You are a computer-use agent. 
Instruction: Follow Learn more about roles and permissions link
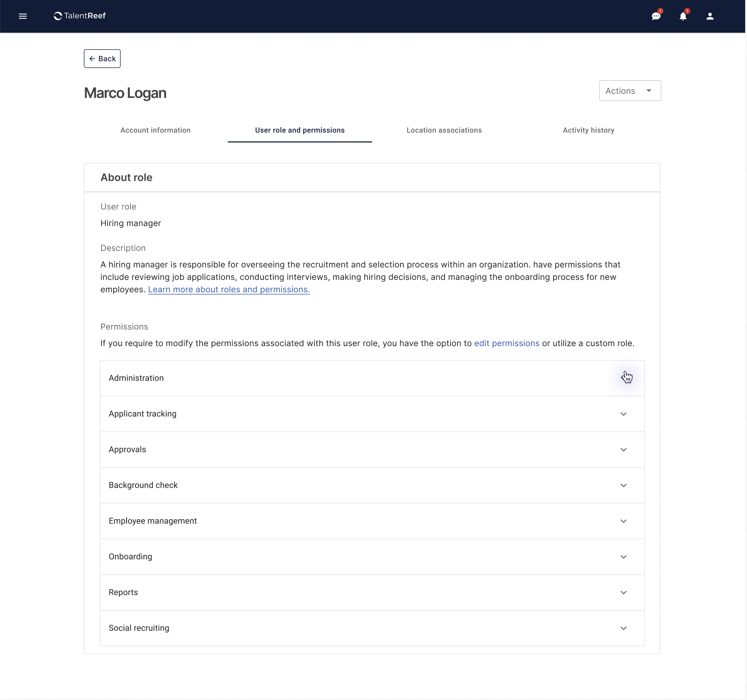tap(229, 289)
